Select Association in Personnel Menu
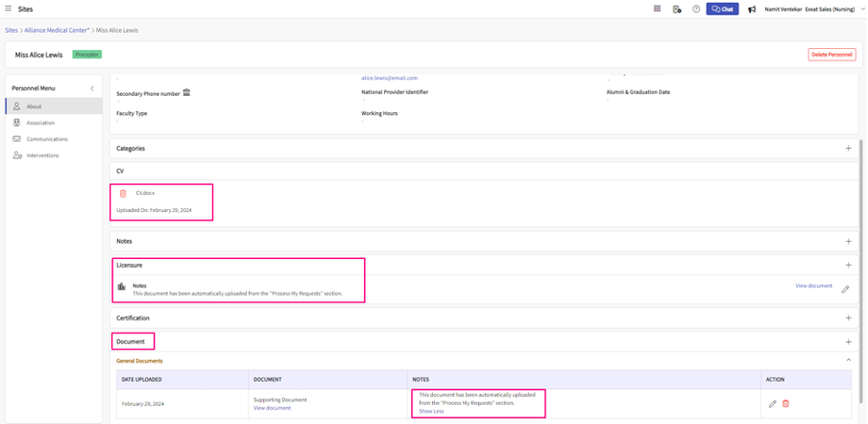Viewport: 868px width, 424px height. pos(40,123)
